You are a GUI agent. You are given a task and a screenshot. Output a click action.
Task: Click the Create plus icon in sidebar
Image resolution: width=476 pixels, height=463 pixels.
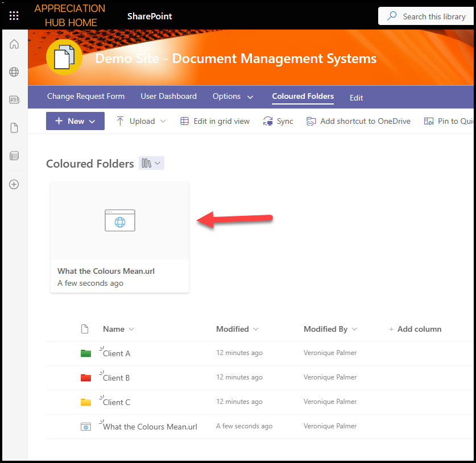pyautogui.click(x=14, y=184)
